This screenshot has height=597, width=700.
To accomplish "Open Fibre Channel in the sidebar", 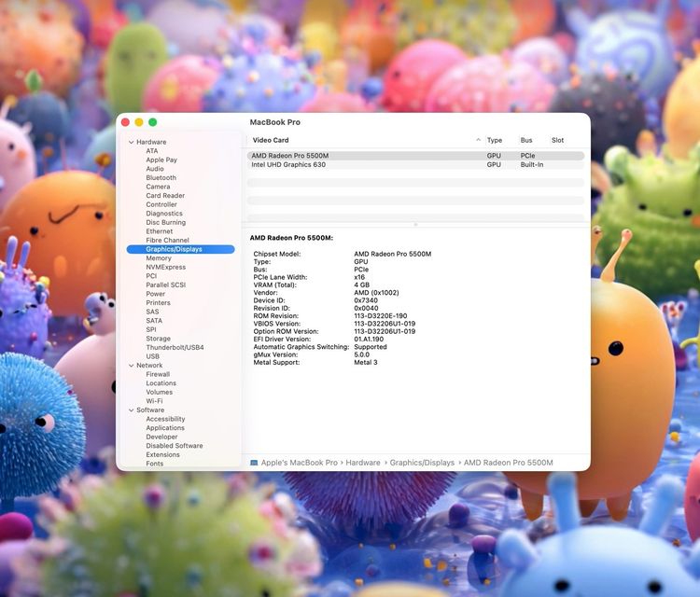I will click(x=167, y=240).
